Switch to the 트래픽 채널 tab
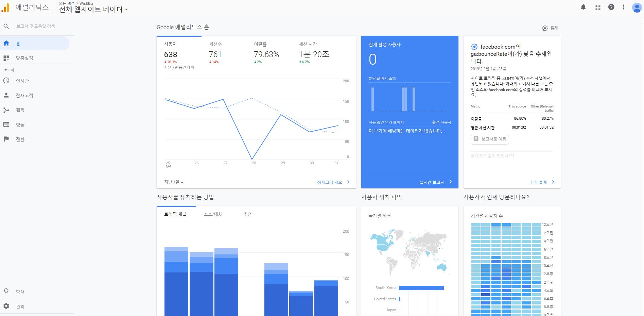 click(175, 214)
